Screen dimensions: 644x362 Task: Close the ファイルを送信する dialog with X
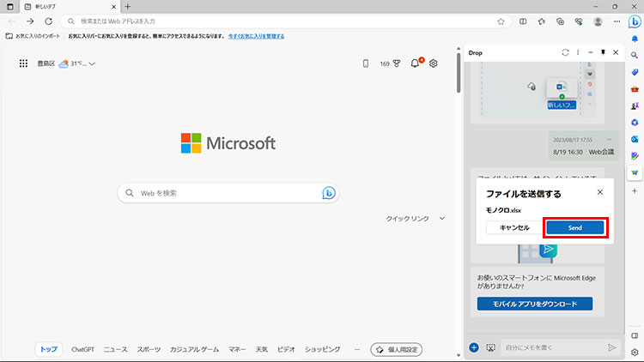click(x=599, y=193)
